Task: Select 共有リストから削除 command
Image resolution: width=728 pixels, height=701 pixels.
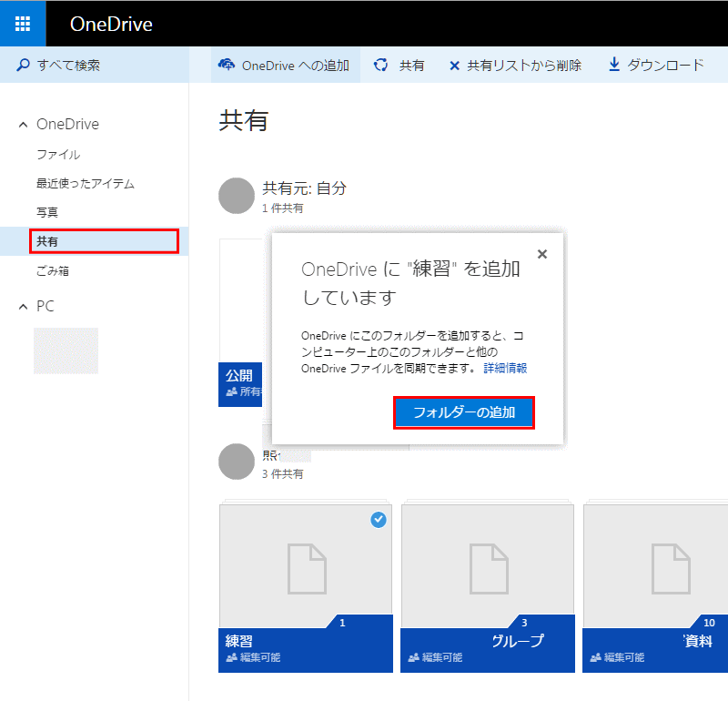Action: coord(515,66)
